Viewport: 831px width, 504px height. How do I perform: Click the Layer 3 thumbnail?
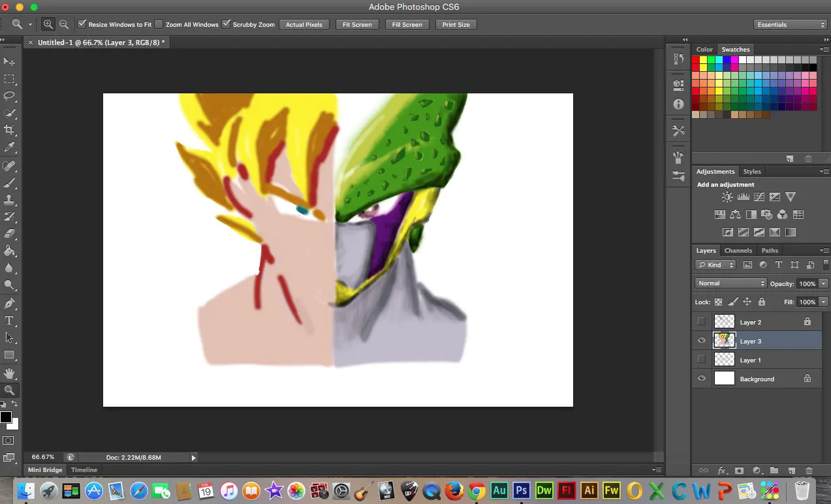tap(725, 340)
